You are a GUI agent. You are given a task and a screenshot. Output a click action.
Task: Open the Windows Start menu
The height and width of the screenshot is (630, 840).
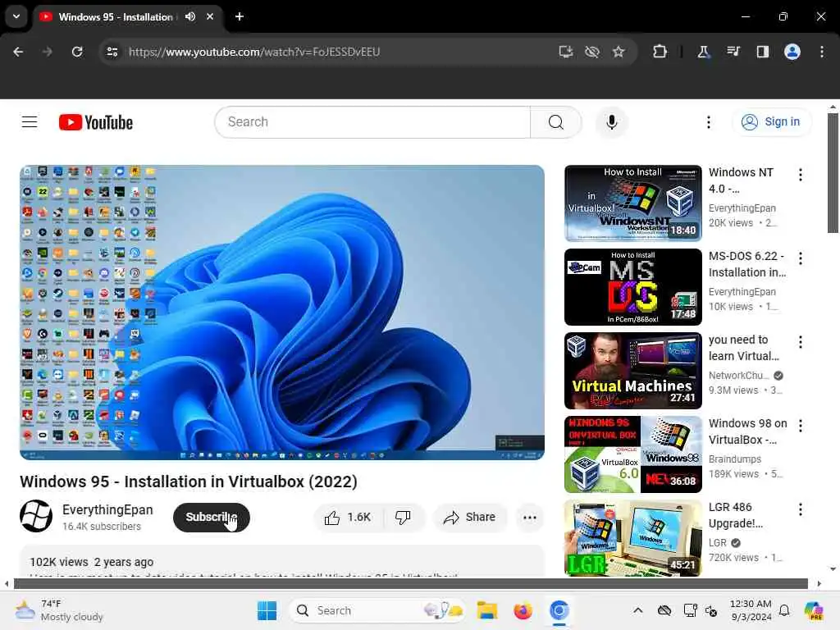point(267,610)
